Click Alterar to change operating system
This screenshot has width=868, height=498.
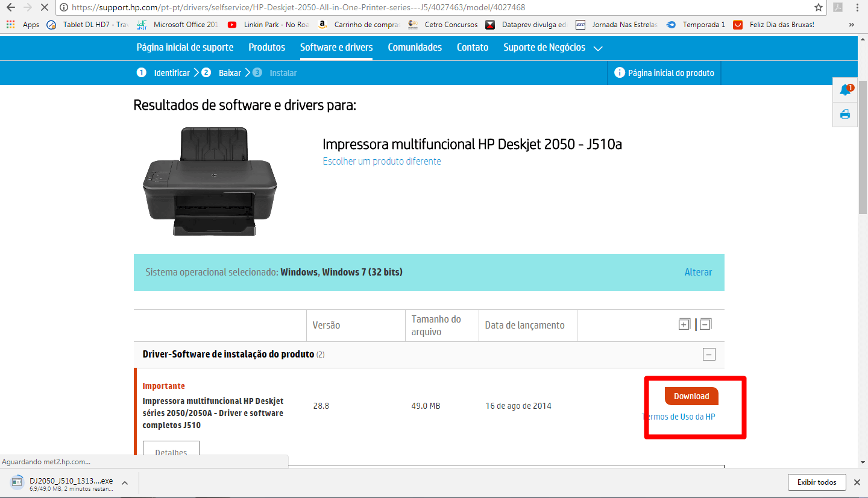[x=698, y=273]
